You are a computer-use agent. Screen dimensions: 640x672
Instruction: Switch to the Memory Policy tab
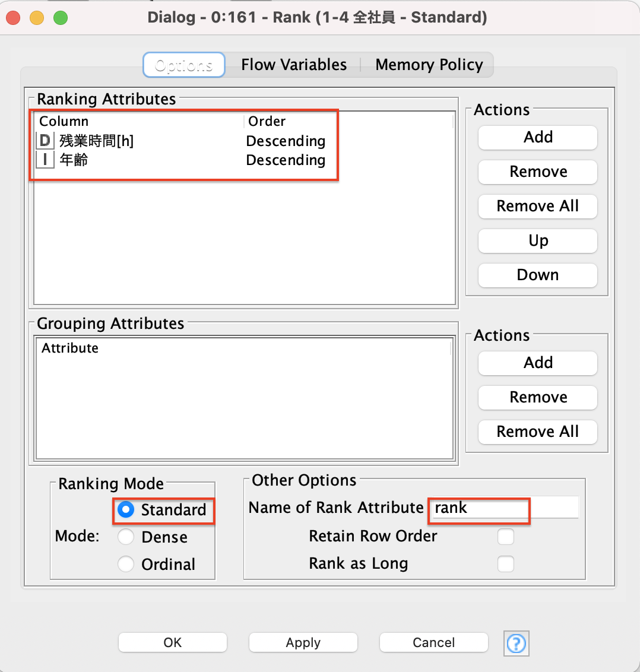429,65
